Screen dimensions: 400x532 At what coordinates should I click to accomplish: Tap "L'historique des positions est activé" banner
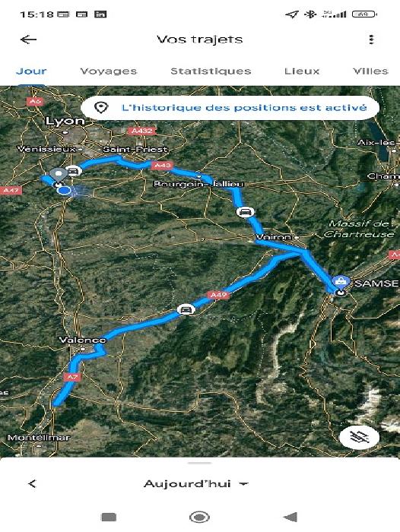click(x=230, y=108)
